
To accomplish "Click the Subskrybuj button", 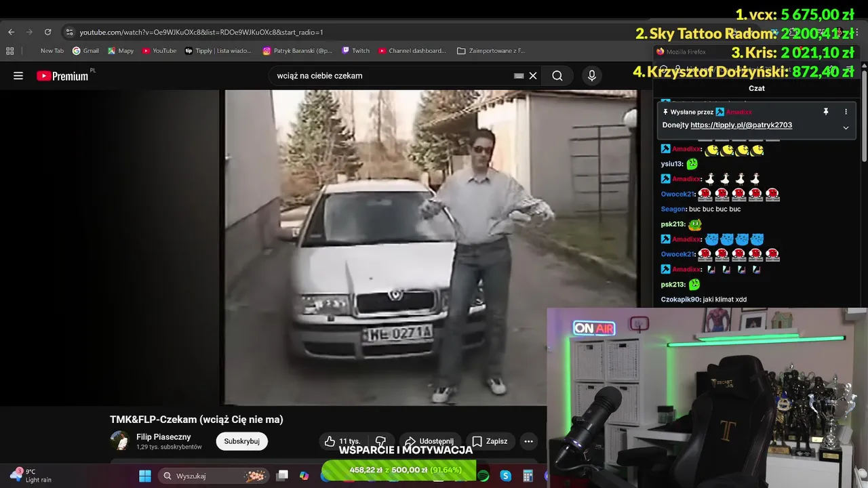I will [242, 441].
